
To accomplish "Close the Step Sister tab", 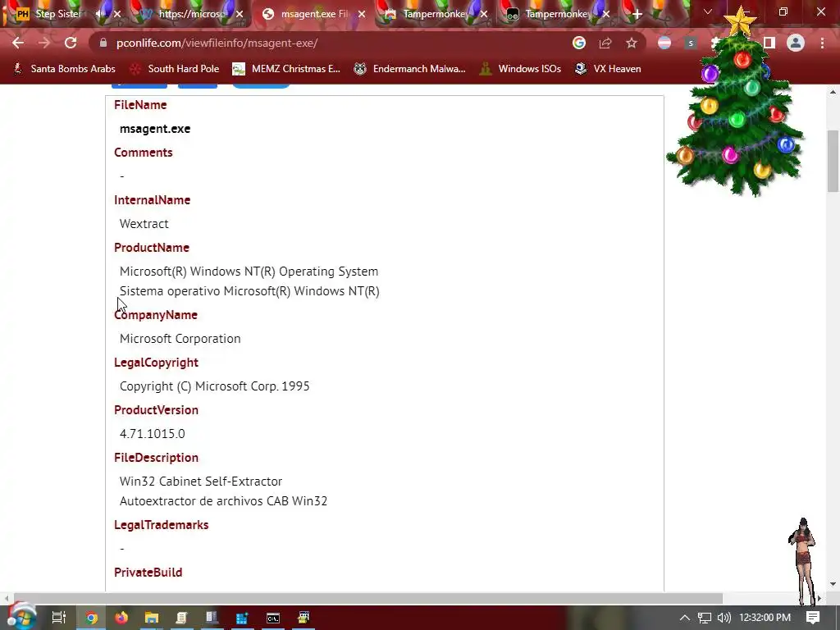I will (x=117, y=14).
